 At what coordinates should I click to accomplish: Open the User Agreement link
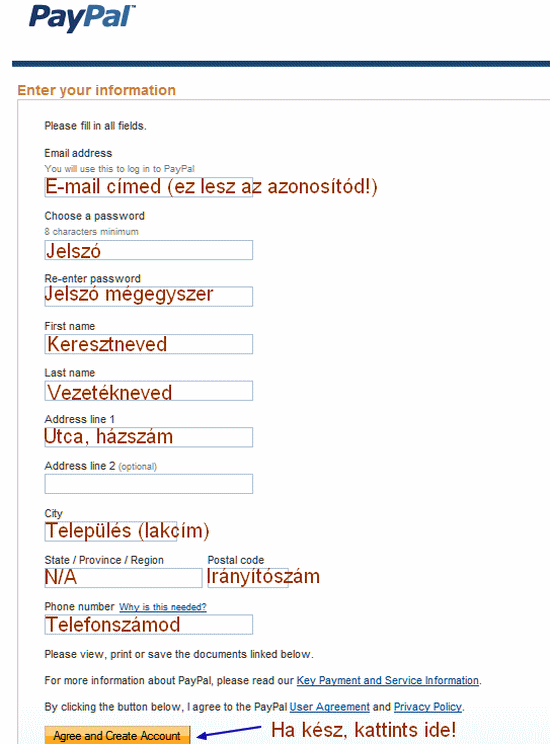pos(329,707)
